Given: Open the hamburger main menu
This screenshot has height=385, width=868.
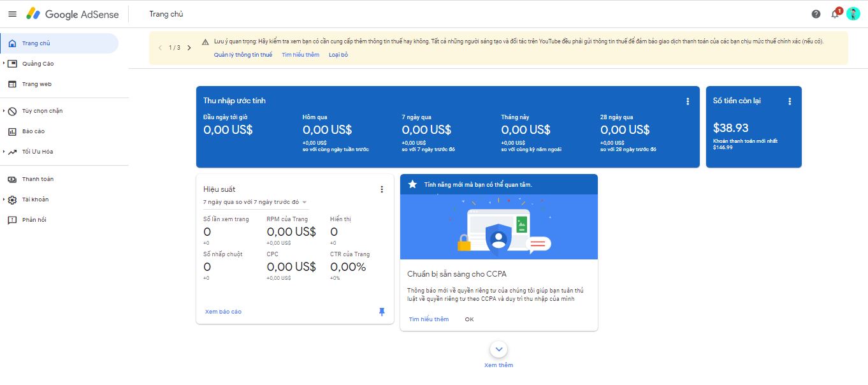Looking at the screenshot, I should [12, 14].
